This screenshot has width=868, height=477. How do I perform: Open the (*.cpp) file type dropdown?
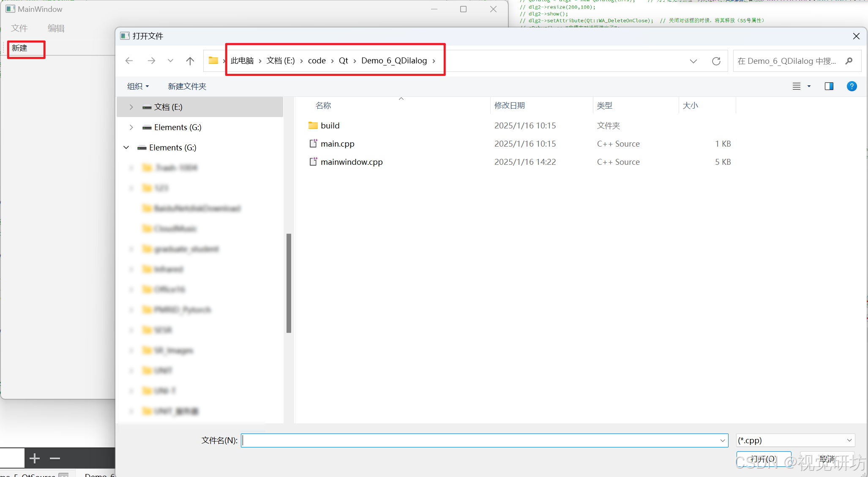pos(795,440)
